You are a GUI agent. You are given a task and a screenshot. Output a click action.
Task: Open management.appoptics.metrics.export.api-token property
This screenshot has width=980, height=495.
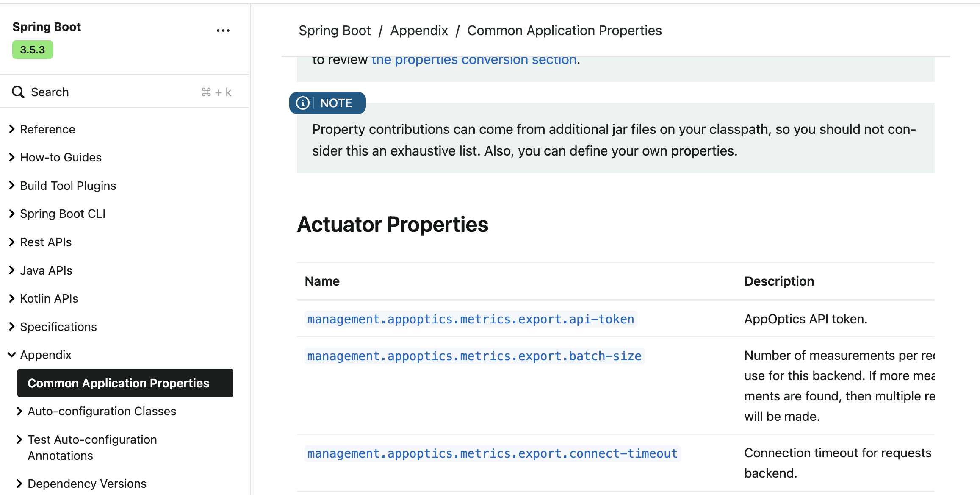click(x=471, y=319)
